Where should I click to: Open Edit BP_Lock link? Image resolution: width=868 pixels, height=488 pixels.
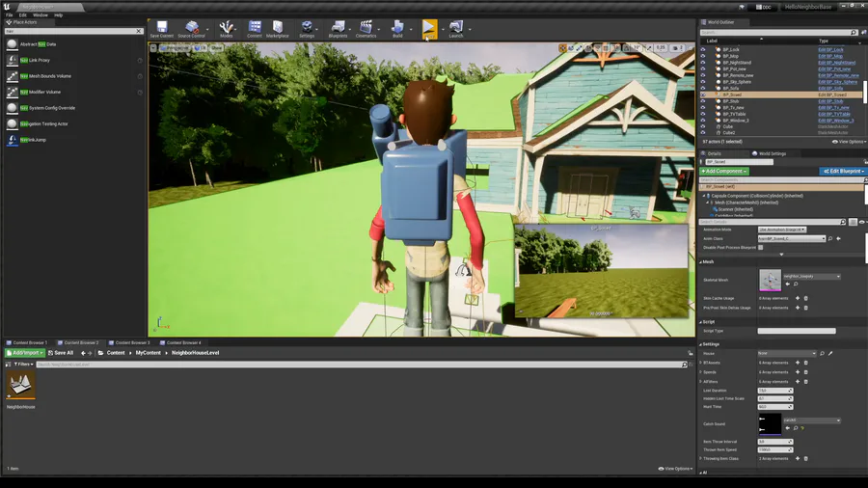pos(830,50)
